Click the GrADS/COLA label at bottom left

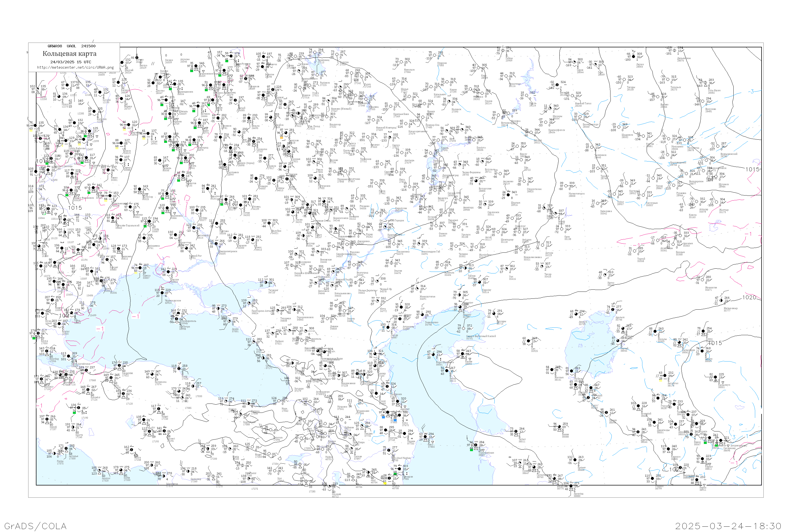tap(35, 526)
